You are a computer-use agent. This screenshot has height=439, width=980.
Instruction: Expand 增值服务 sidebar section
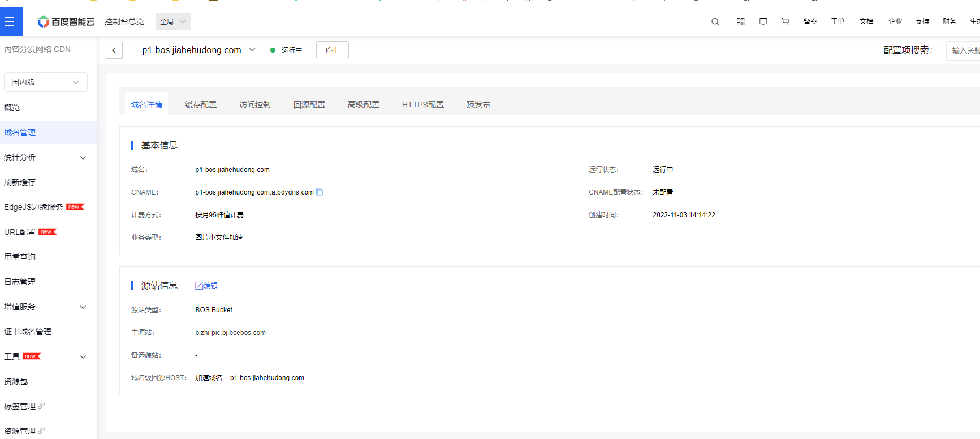coord(83,307)
